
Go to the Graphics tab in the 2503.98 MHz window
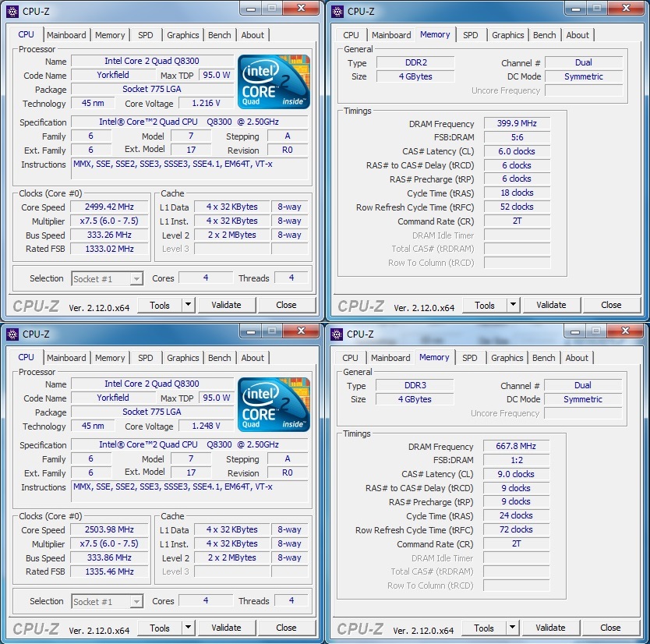(x=183, y=358)
